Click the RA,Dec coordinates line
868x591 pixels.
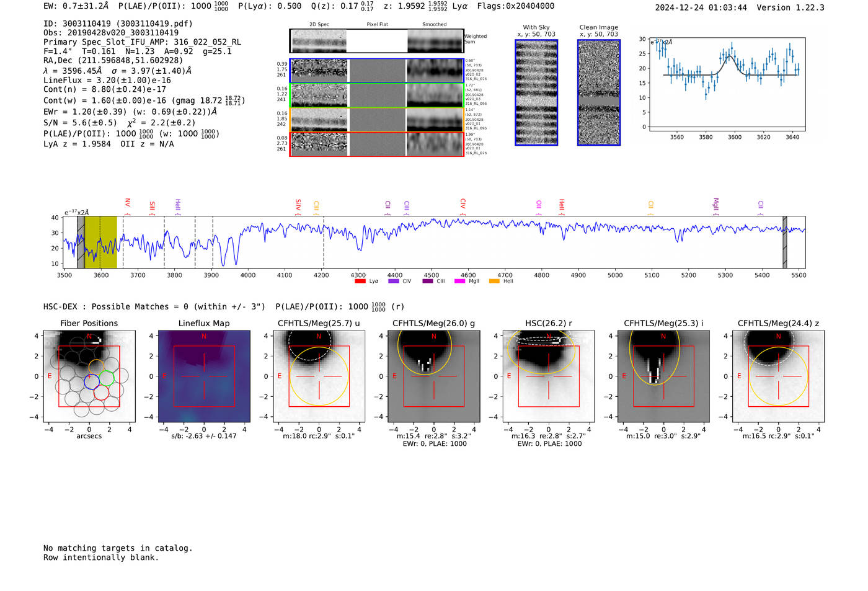coord(113,61)
